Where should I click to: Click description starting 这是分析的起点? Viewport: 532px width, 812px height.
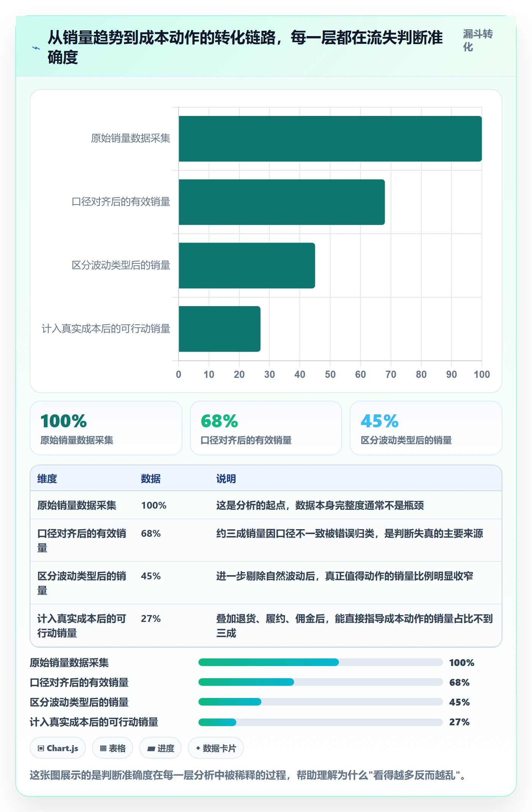[x=320, y=505]
